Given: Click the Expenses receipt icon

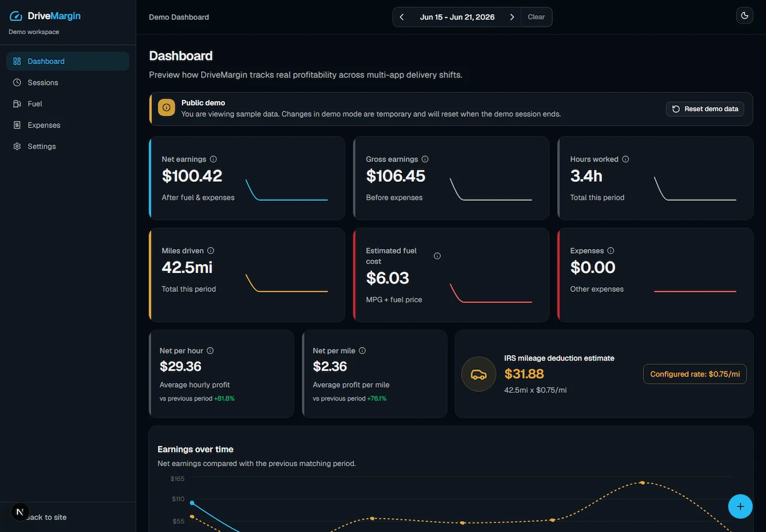Looking at the screenshot, I should click(x=17, y=125).
